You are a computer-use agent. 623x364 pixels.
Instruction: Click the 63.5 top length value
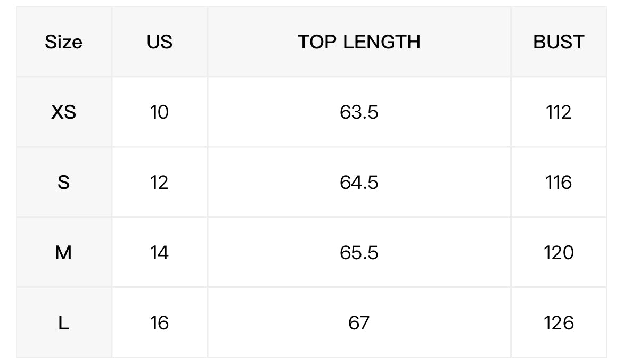pyautogui.click(x=359, y=112)
